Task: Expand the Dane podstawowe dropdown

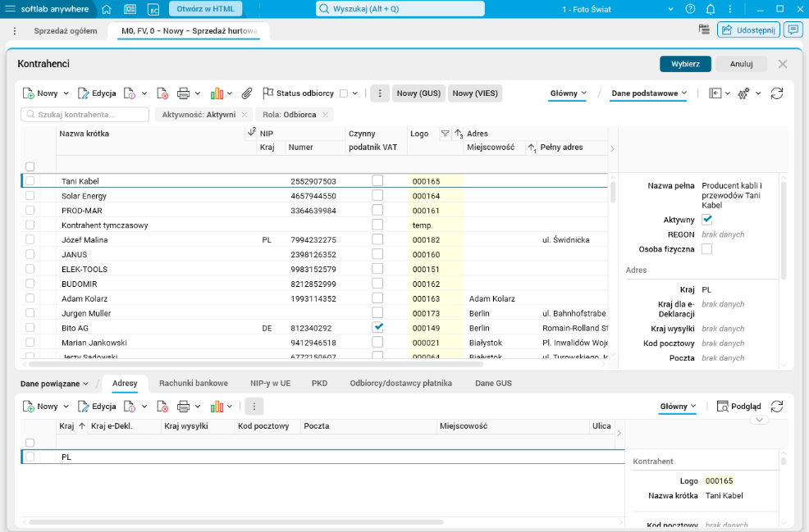Action: [x=648, y=93]
